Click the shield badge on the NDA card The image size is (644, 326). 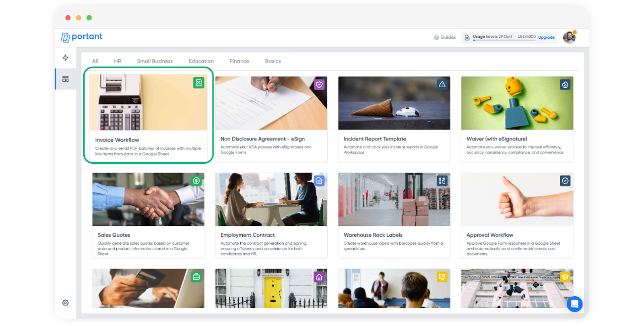tap(319, 85)
